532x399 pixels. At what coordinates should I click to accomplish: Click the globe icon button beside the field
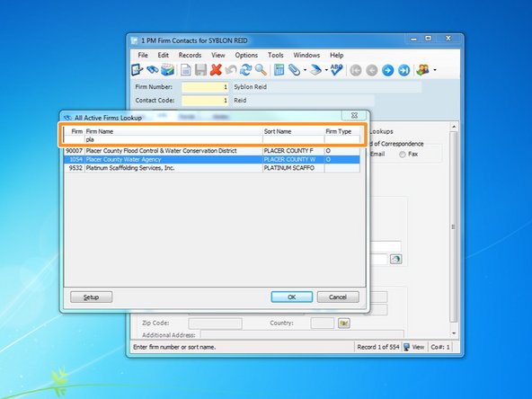coord(395,259)
